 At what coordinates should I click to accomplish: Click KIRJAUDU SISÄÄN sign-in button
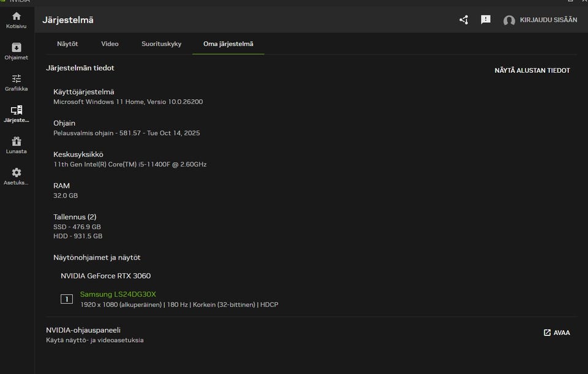[548, 20]
